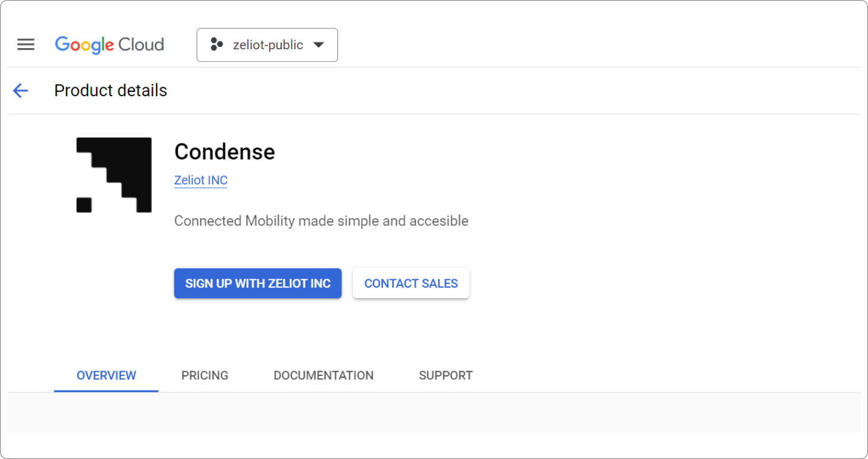Viewport: 868px width, 459px height.
Task: Follow the Zeliot INC publisher link
Action: click(x=200, y=180)
